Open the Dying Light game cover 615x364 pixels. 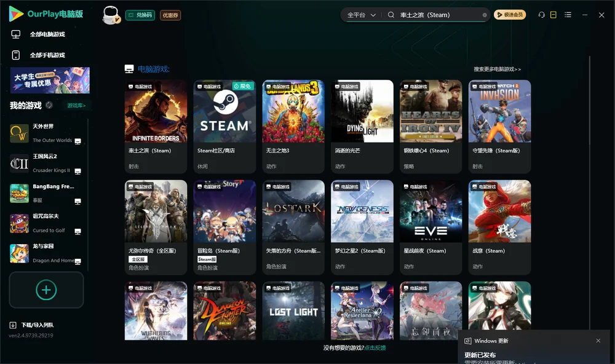pyautogui.click(x=362, y=111)
